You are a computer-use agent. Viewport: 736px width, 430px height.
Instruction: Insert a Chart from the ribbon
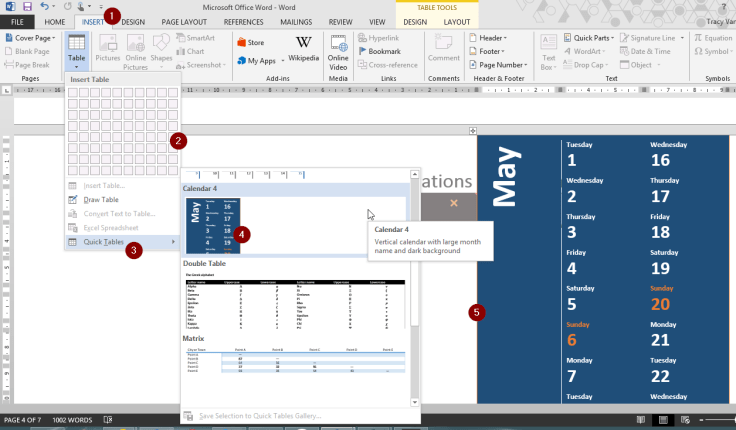click(190, 52)
